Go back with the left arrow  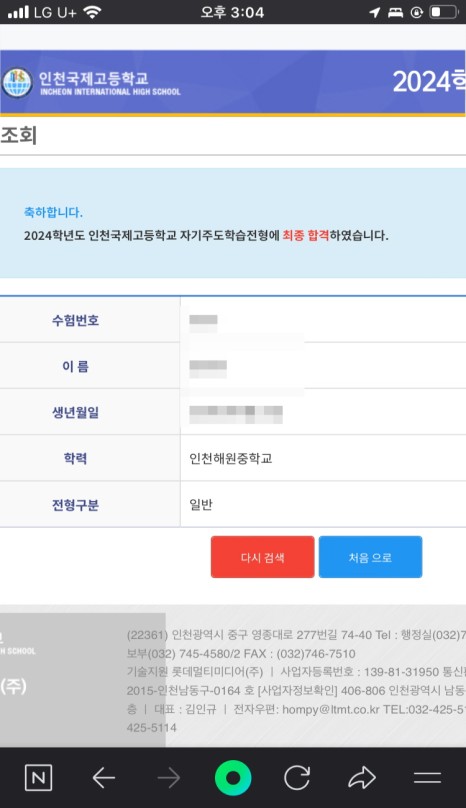[104, 778]
